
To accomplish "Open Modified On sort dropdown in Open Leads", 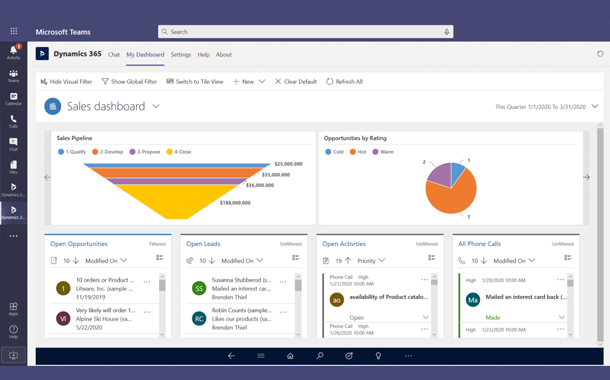I will 242,261.
